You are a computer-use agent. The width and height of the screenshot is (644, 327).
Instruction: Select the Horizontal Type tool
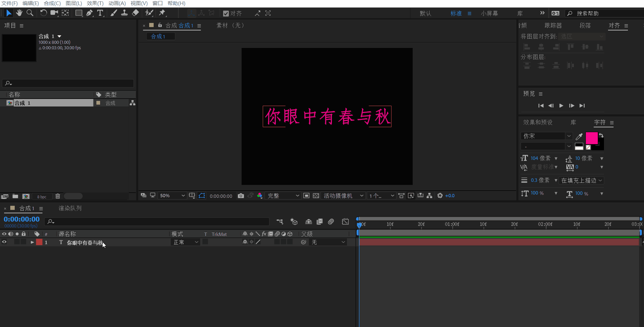[x=100, y=13]
